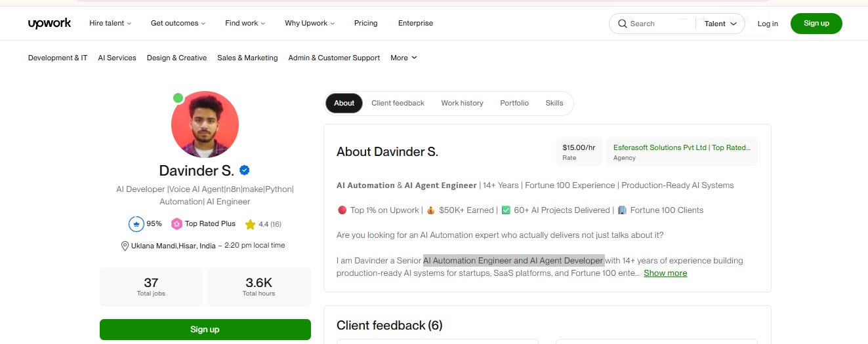Open the Development & IT category
868x344 pixels.
pos(58,58)
